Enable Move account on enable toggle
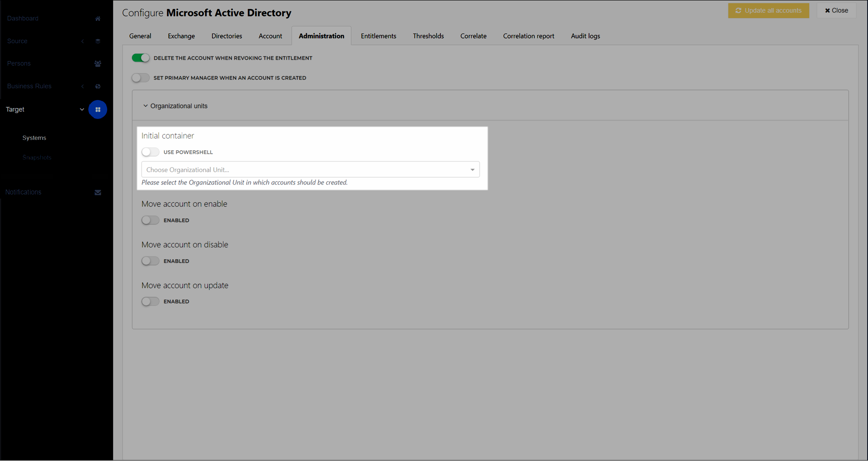 [151, 220]
